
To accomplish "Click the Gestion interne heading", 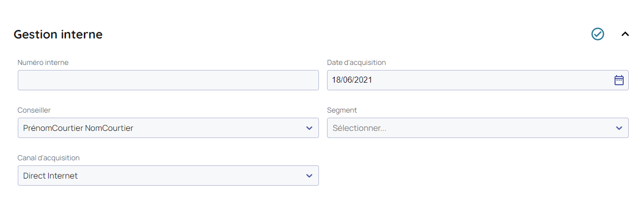I will [x=58, y=34].
